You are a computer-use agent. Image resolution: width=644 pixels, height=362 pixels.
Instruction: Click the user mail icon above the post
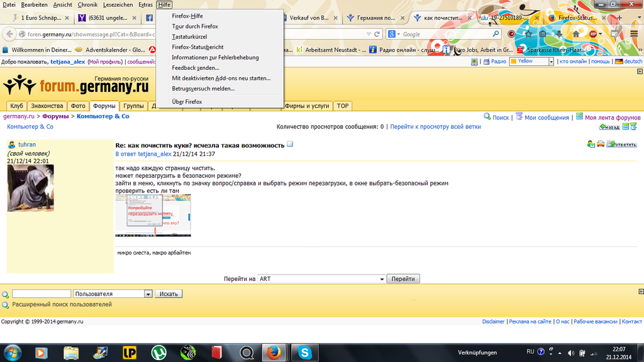(591, 144)
